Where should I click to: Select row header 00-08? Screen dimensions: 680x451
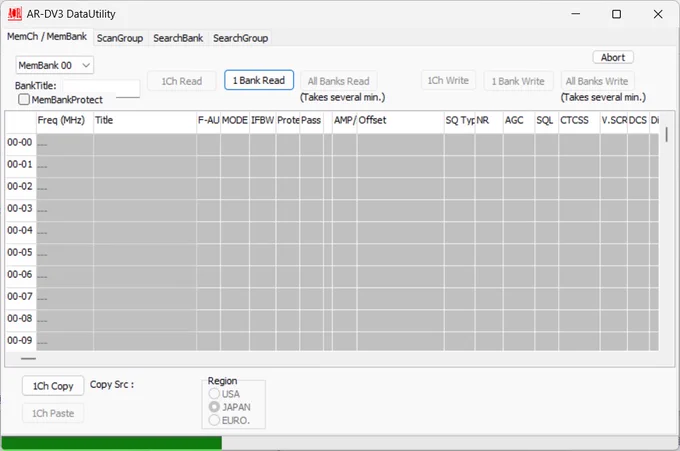pyautogui.click(x=20, y=319)
